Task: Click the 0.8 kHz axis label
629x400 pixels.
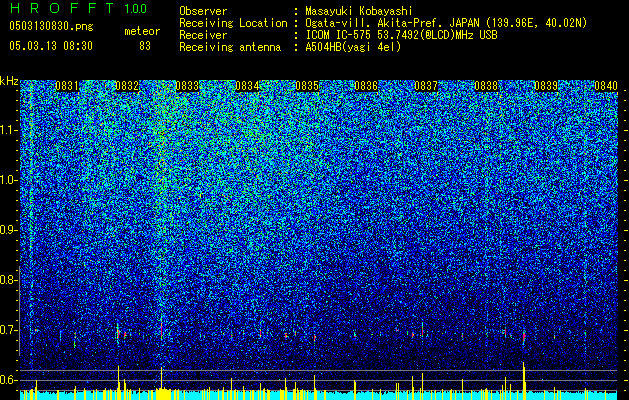Action: tap(9, 280)
